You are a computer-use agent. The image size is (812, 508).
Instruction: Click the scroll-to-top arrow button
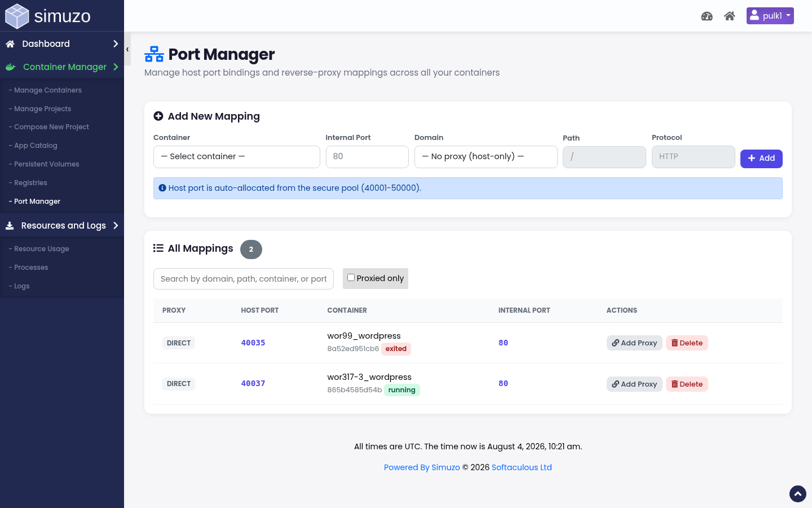(798, 494)
